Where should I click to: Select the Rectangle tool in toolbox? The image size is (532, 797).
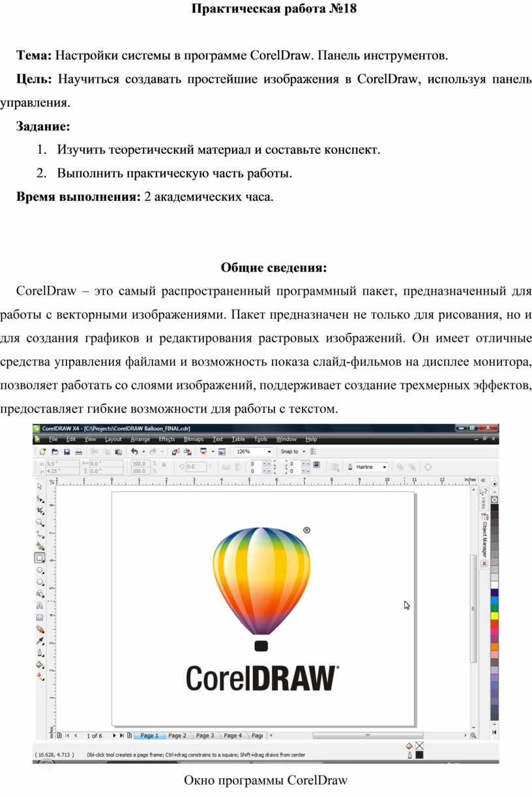pyautogui.click(x=40, y=558)
